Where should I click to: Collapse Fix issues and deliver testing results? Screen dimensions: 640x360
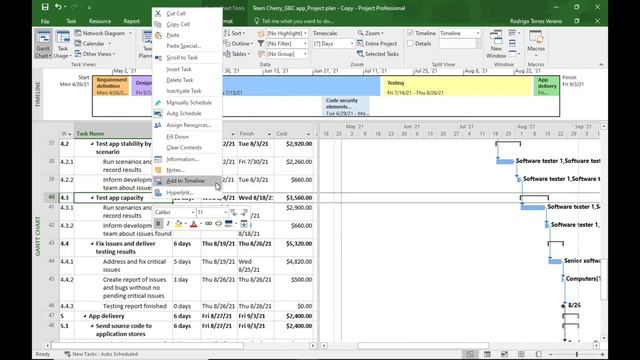(92, 244)
